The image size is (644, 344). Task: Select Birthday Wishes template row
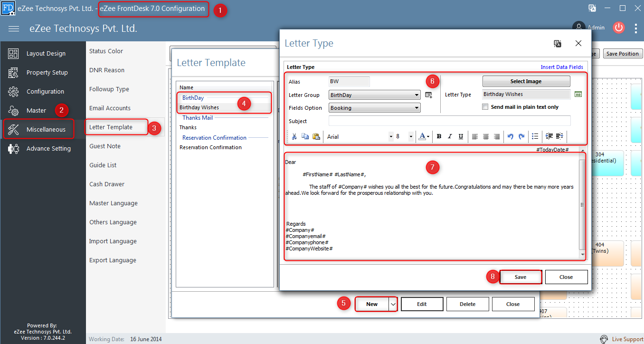[225, 107]
